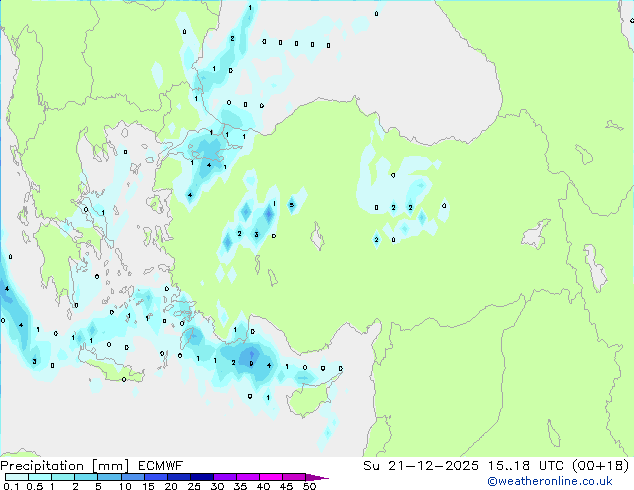Screen dimensions: 634x490
Task: Click the legend label "45"
Action: pos(286,486)
